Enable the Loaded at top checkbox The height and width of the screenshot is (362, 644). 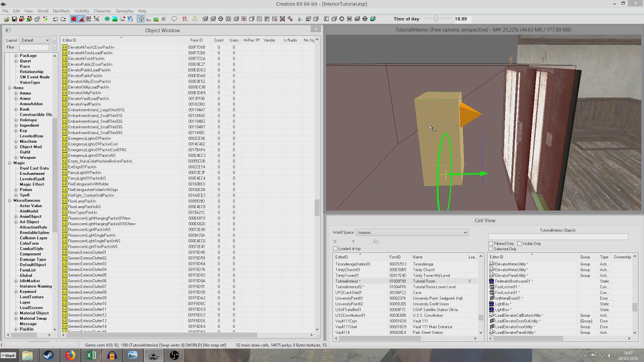335,249
